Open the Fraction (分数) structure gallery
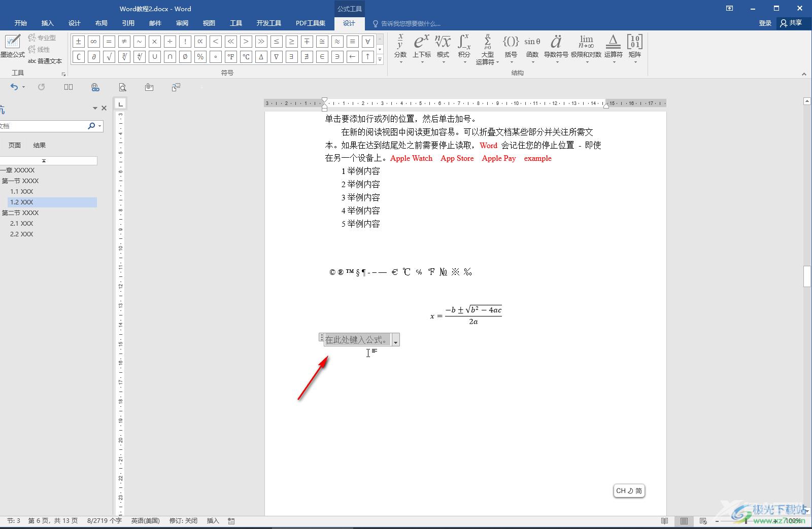The height and width of the screenshot is (529, 812). pos(400,49)
